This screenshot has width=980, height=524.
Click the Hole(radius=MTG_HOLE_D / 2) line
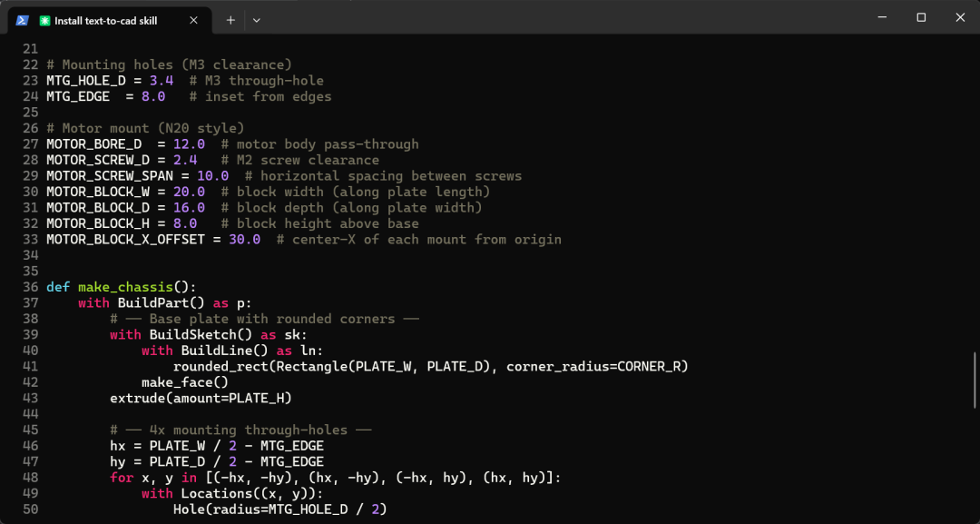point(280,509)
